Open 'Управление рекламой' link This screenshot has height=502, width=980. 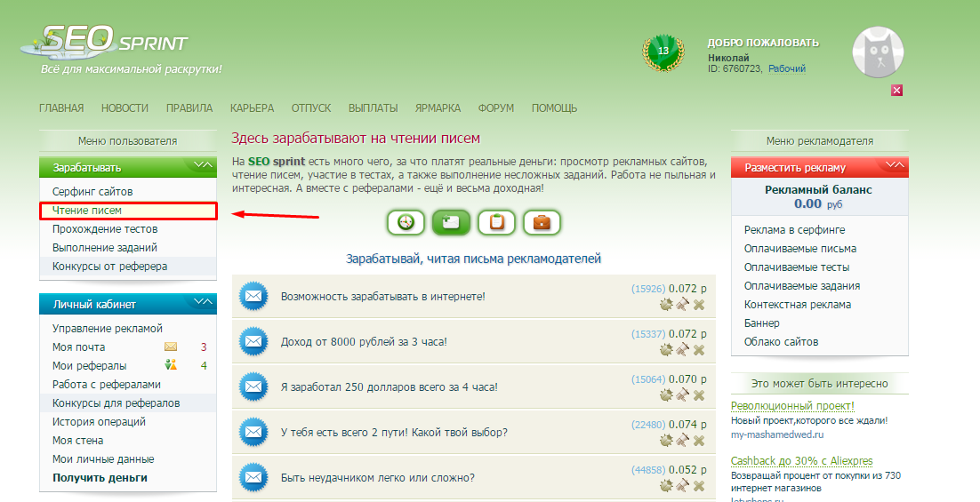(108, 329)
